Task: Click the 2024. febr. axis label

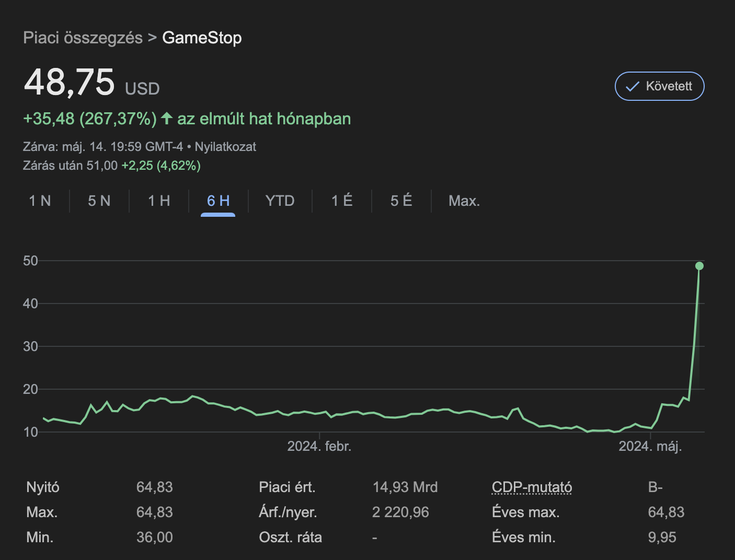Action: [319, 446]
